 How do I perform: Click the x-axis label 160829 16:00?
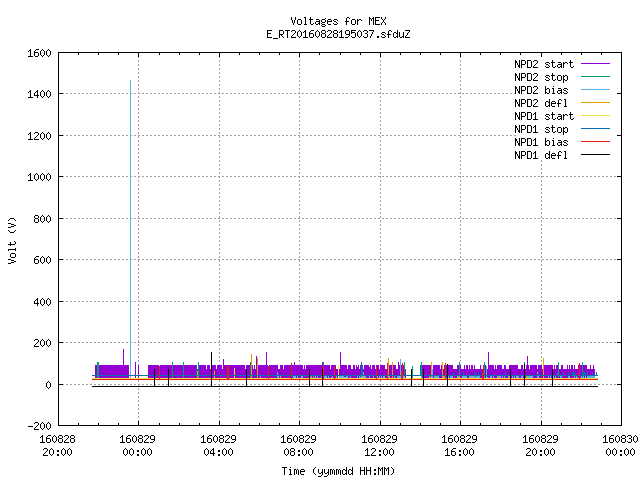point(460,446)
